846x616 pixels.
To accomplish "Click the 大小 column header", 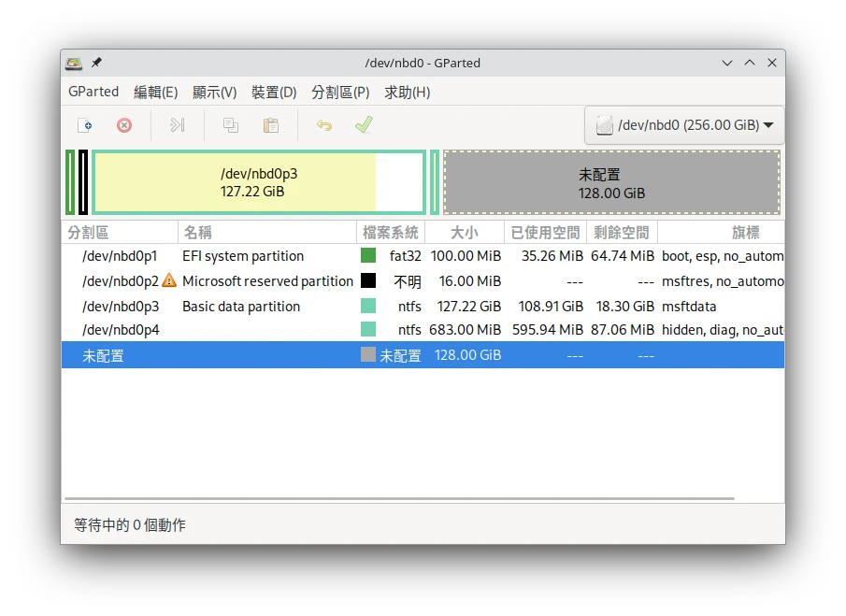I will [x=465, y=233].
